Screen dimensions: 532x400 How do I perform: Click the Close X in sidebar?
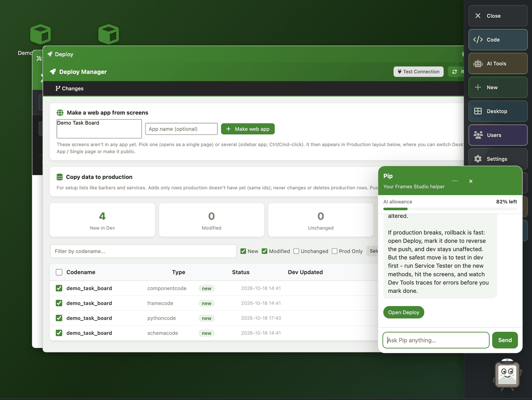pos(478,16)
